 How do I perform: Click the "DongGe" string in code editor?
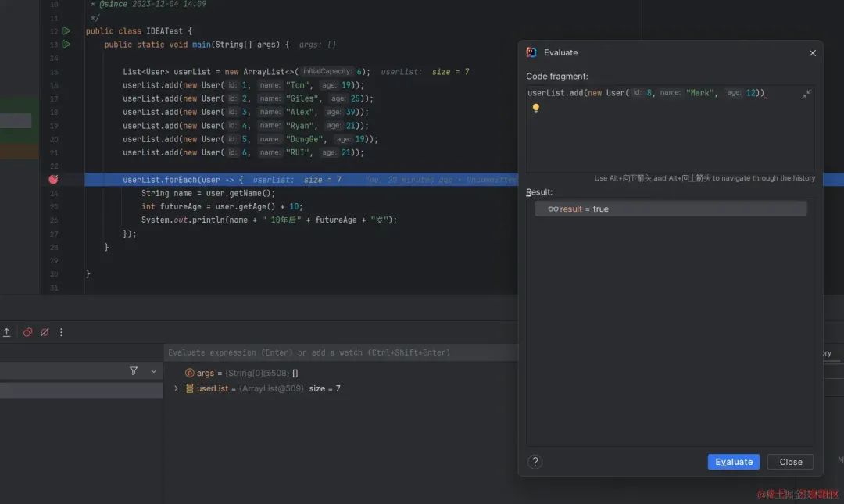coord(306,139)
